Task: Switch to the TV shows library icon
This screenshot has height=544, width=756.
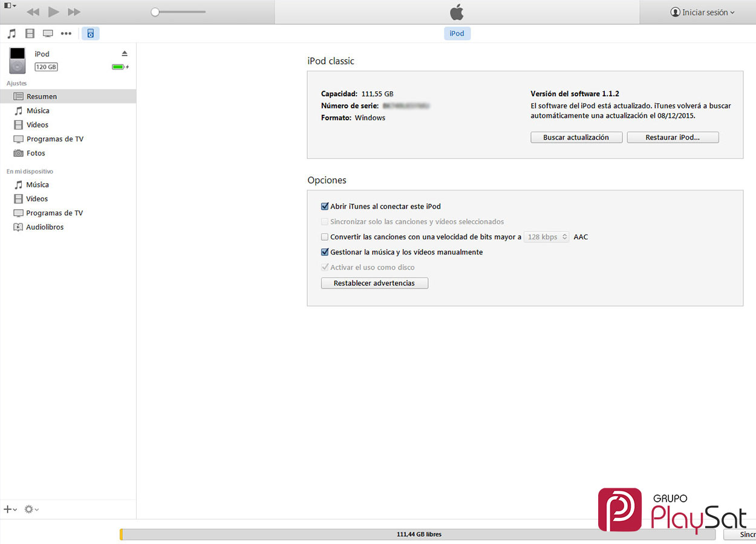Action: pyautogui.click(x=48, y=33)
